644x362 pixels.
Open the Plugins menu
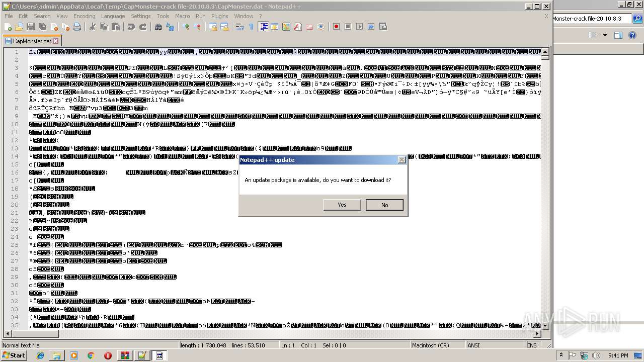pyautogui.click(x=220, y=16)
